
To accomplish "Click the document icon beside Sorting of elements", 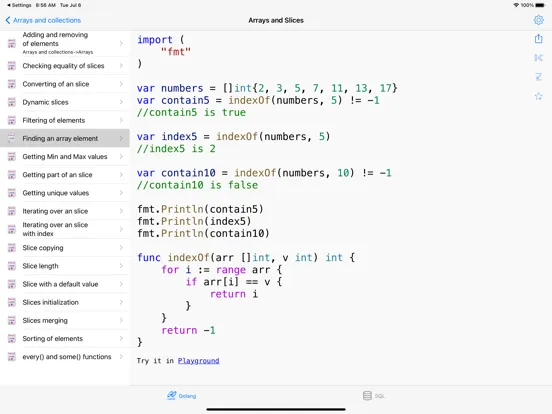I will pyautogui.click(x=12, y=339).
